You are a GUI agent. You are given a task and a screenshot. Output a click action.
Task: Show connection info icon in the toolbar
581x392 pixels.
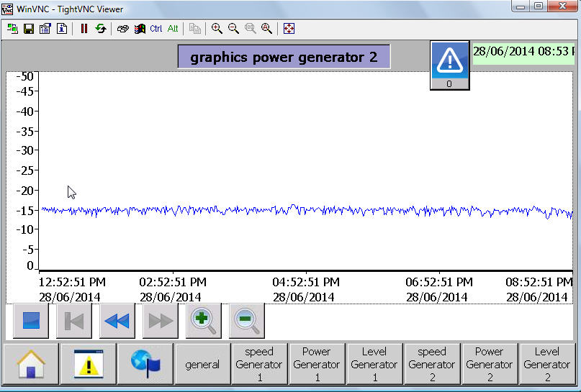point(61,29)
